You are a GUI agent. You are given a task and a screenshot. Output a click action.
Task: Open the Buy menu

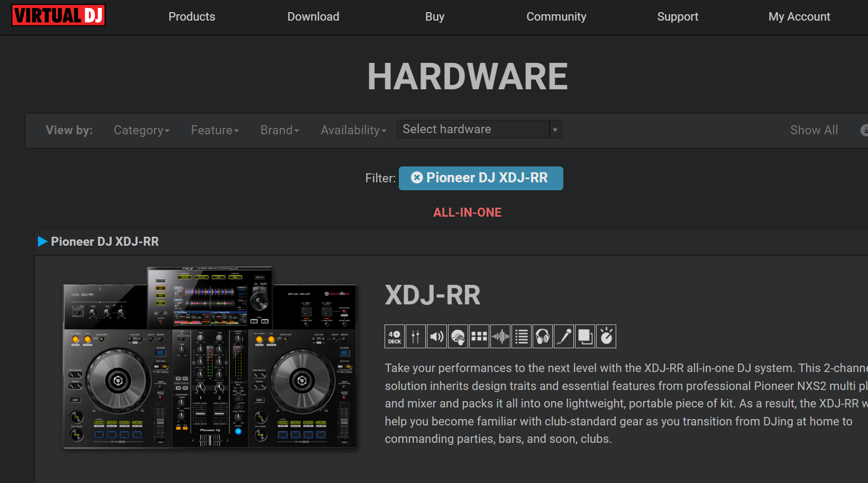click(x=435, y=16)
